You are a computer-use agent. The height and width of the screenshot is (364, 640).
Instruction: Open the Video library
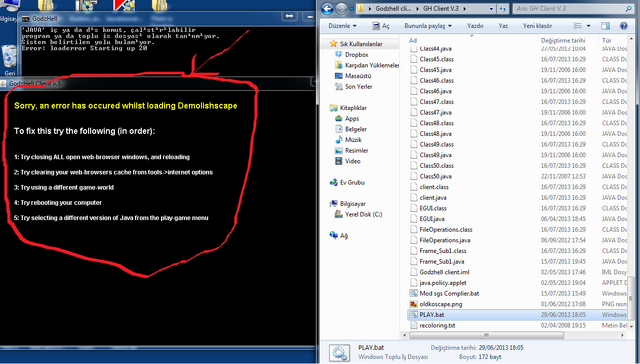click(352, 161)
